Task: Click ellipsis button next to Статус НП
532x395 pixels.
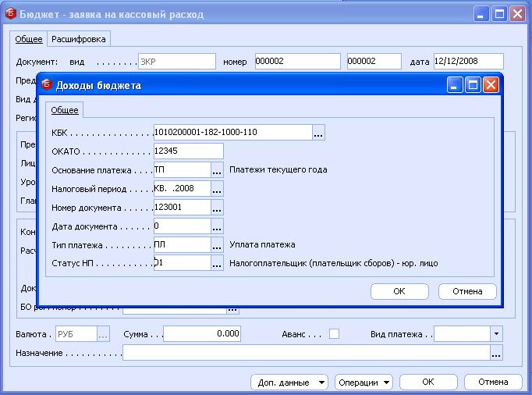Action: (218, 264)
